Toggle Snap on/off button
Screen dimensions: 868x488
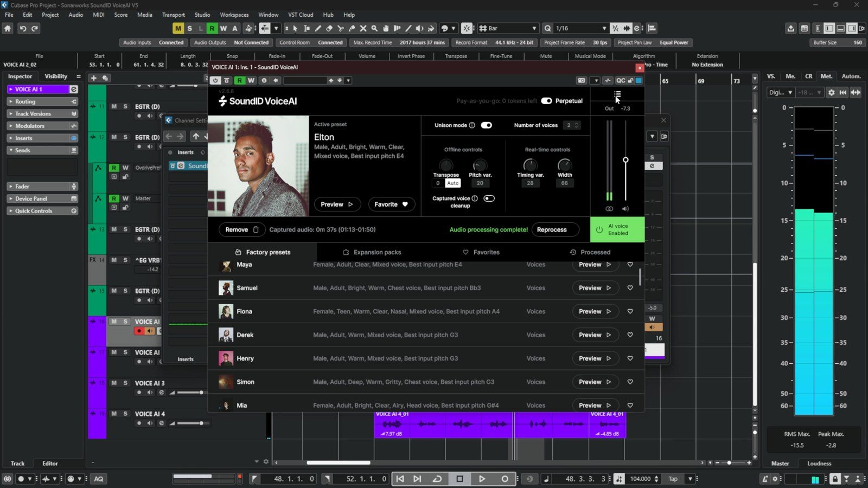point(467,28)
